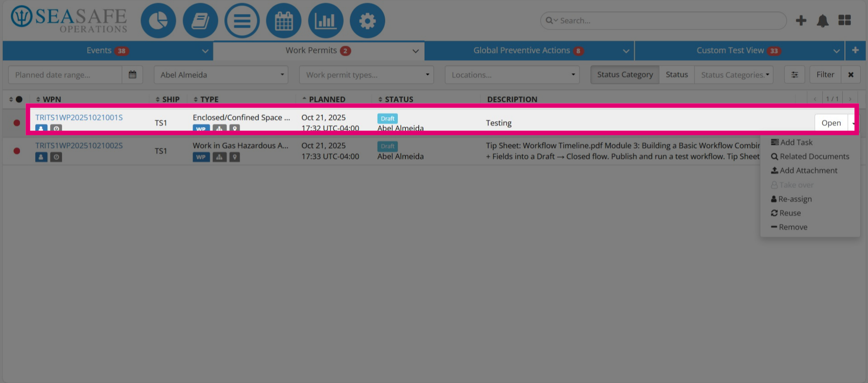
Task: Click the SeaSafe Operations logo
Action: [x=69, y=20]
